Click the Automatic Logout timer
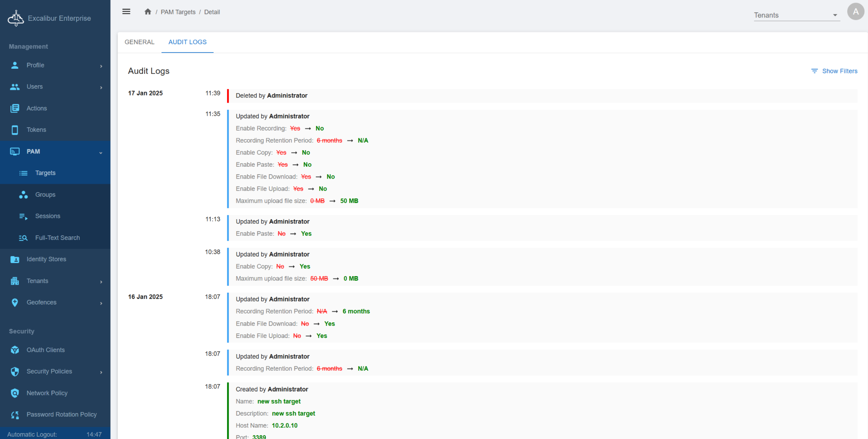 tap(54, 434)
